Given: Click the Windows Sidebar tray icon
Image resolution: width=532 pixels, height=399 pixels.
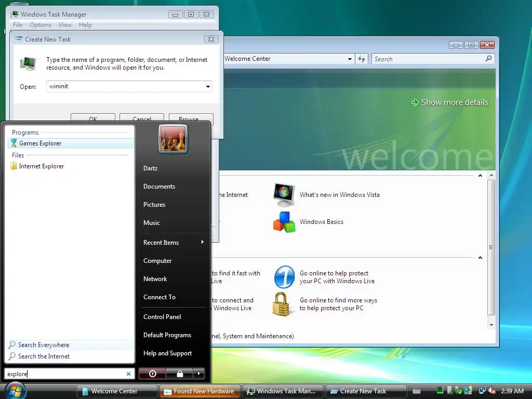Looking at the screenshot, I should point(468,391).
